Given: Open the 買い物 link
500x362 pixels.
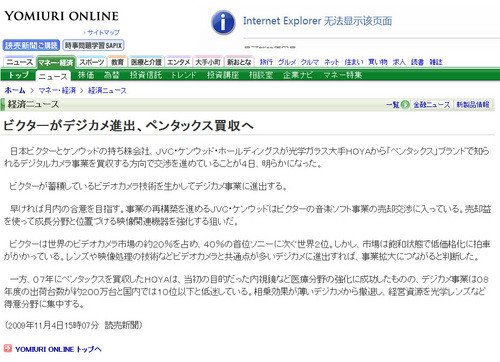Looking at the screenshot, I should (x=378, y=62).
